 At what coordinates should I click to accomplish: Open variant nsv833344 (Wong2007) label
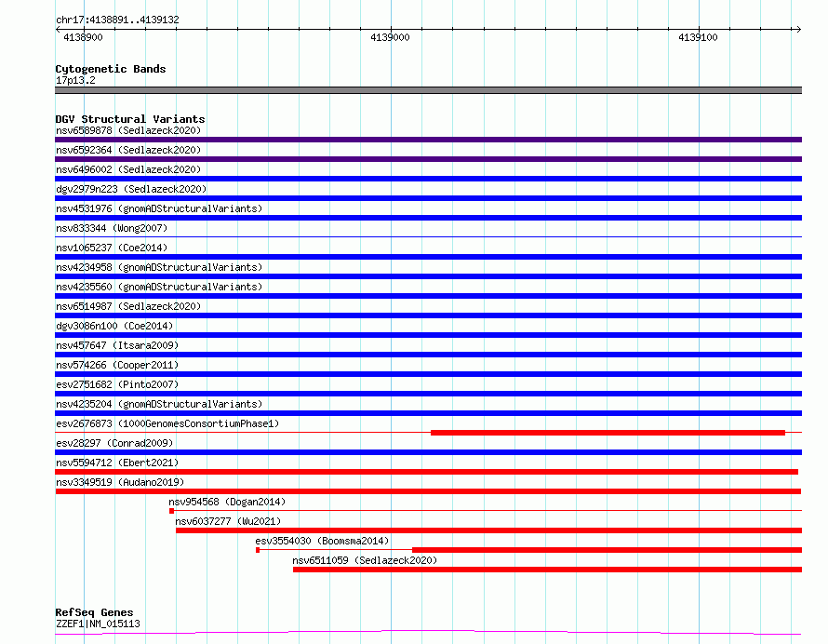click(x=112, y=228)
